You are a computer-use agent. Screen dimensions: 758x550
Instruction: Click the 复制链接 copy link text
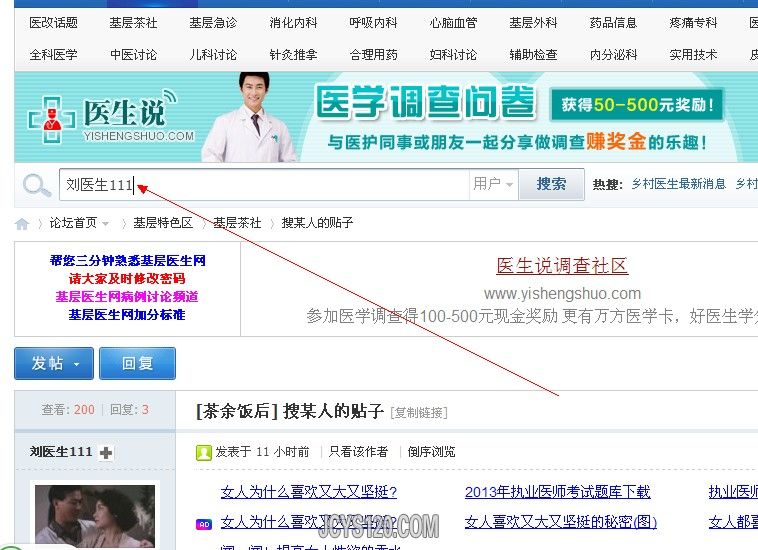[x=419, y=413]
